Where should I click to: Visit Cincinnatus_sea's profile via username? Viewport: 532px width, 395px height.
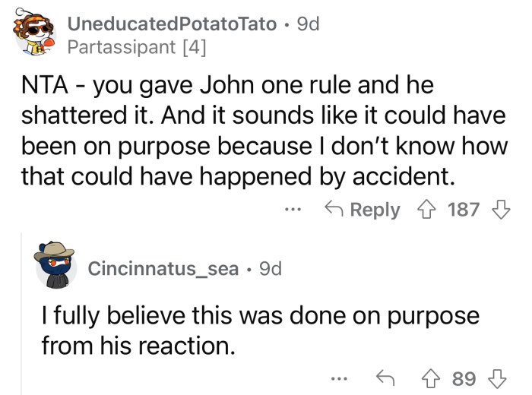(x=163, y=268)
